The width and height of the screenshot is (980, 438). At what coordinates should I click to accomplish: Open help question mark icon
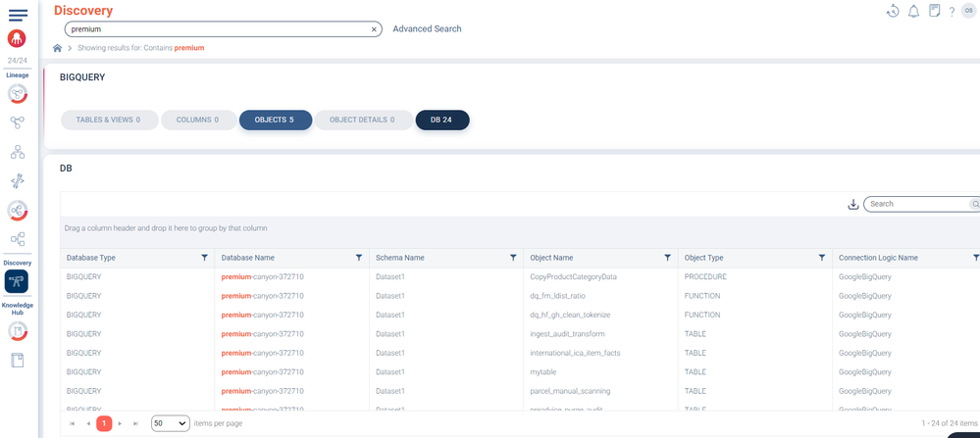(952, 11)
